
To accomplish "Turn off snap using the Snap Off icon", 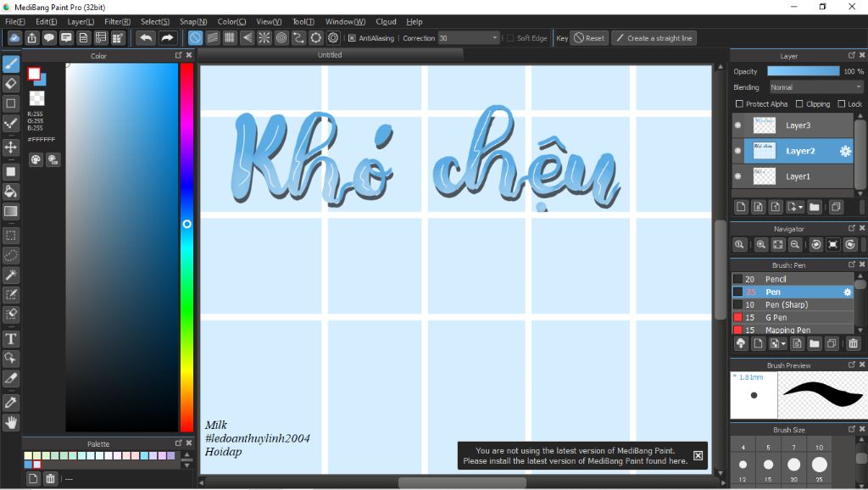I will (x=196, y=37).
